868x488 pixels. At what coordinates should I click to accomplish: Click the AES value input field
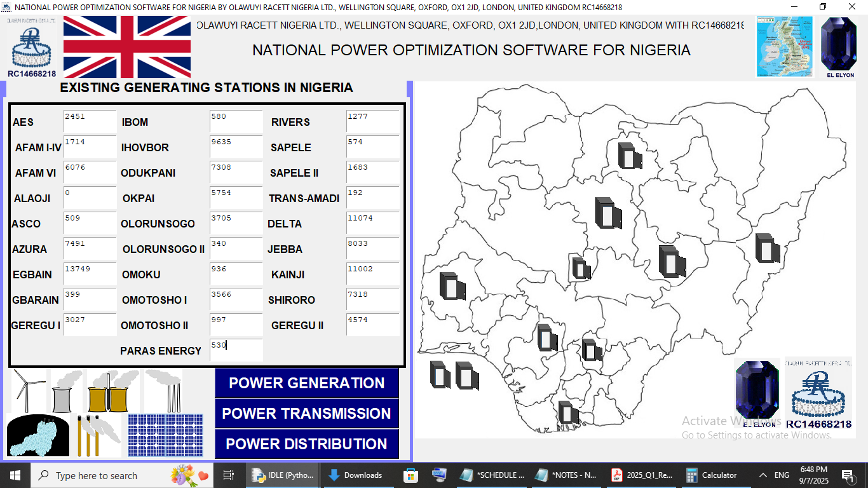[x=90, y=121]
